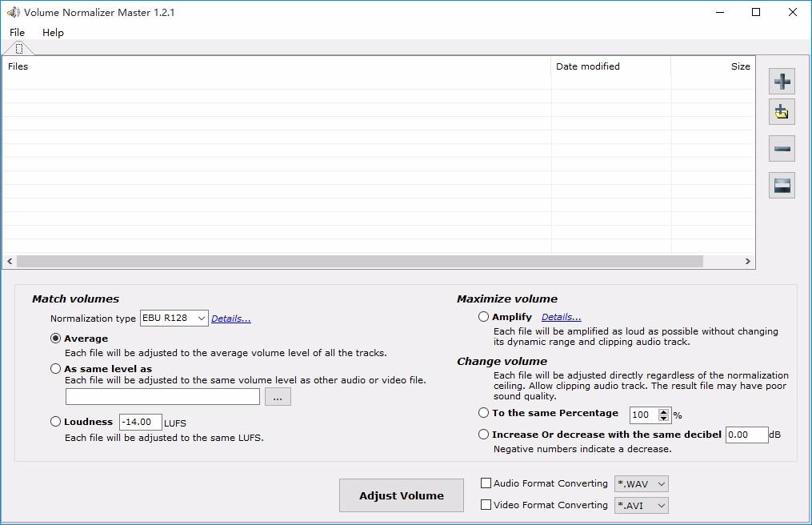Sort by the Size column header
Image resolution: width=812 pixels, height=525 pixels.
tap(713, 66)
